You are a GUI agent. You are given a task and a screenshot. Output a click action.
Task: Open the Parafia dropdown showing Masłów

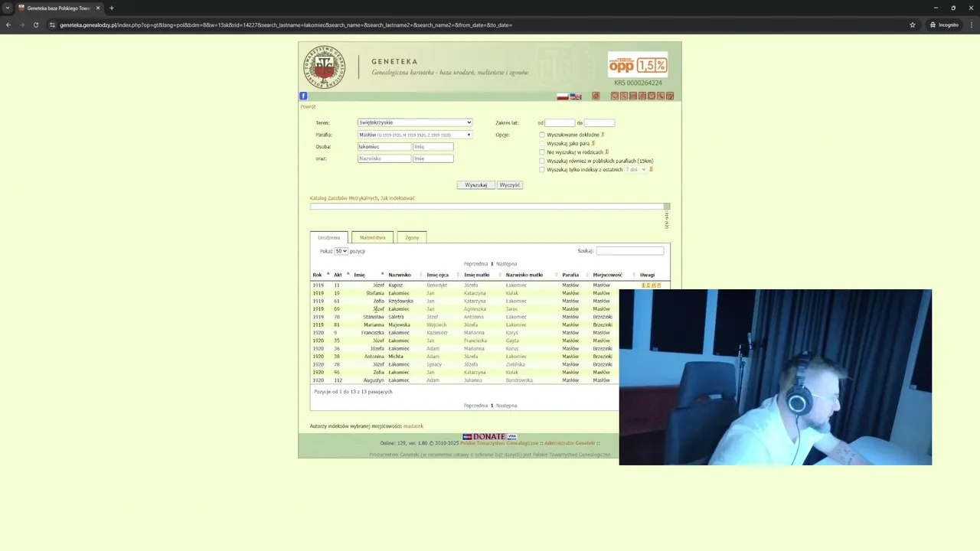[415, 135]
